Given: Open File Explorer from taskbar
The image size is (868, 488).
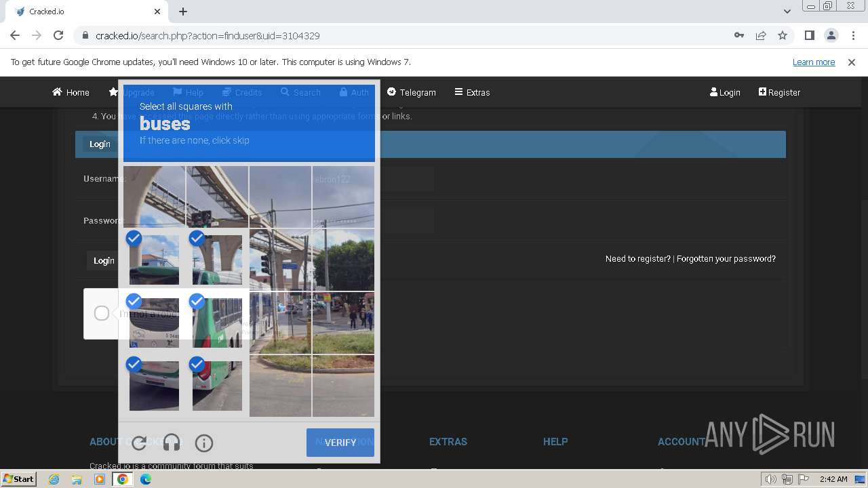Looking at the screenshot, I should 77,479.
